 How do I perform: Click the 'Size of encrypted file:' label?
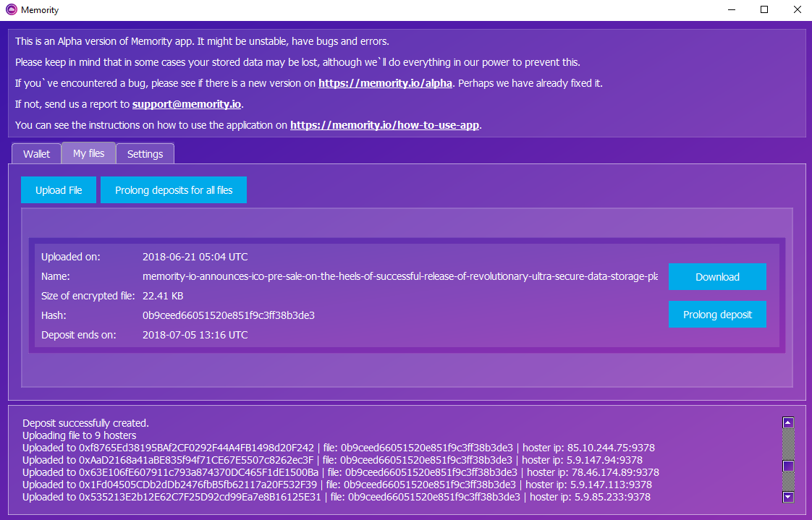[x=88, y=296]
